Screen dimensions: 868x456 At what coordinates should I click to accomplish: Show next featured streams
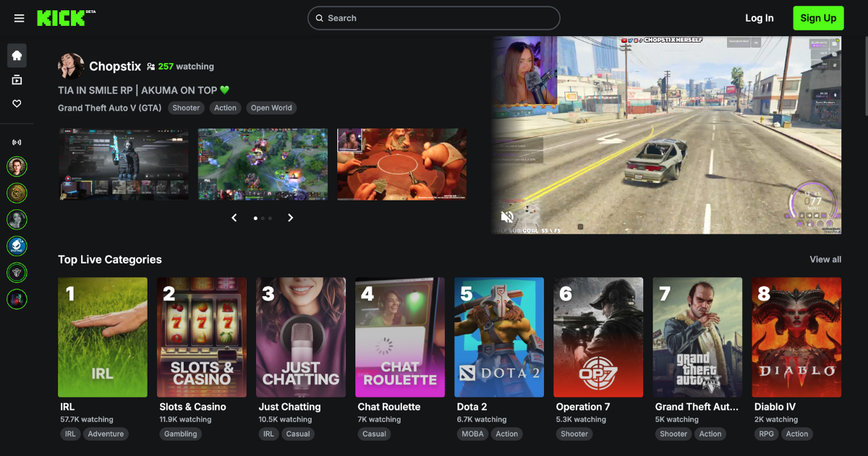(x=290, y=218)
